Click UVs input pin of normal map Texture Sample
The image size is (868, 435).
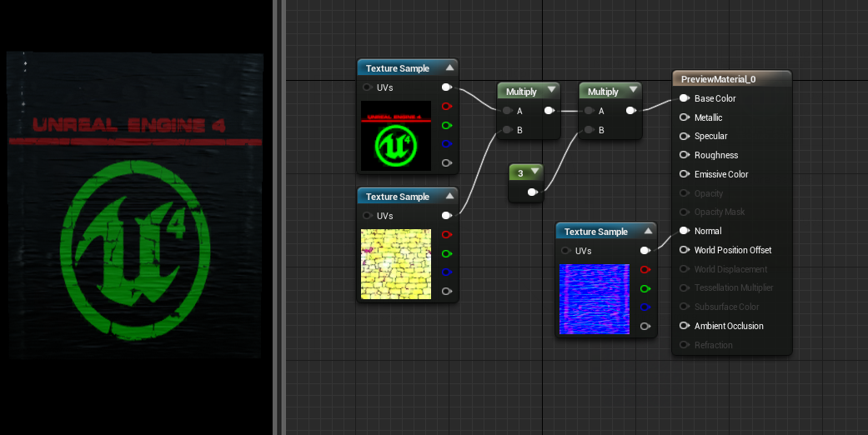(565, 251)
